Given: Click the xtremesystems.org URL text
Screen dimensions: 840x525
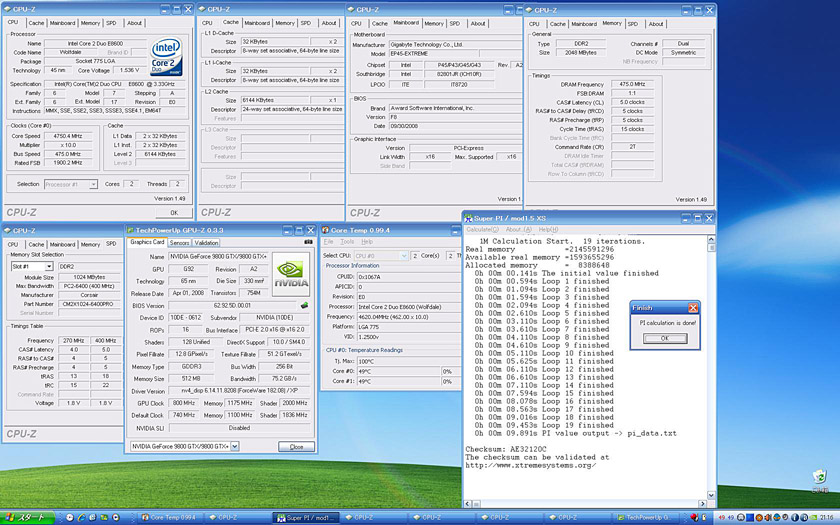Looking at the screenshot, I should (530, 466).
